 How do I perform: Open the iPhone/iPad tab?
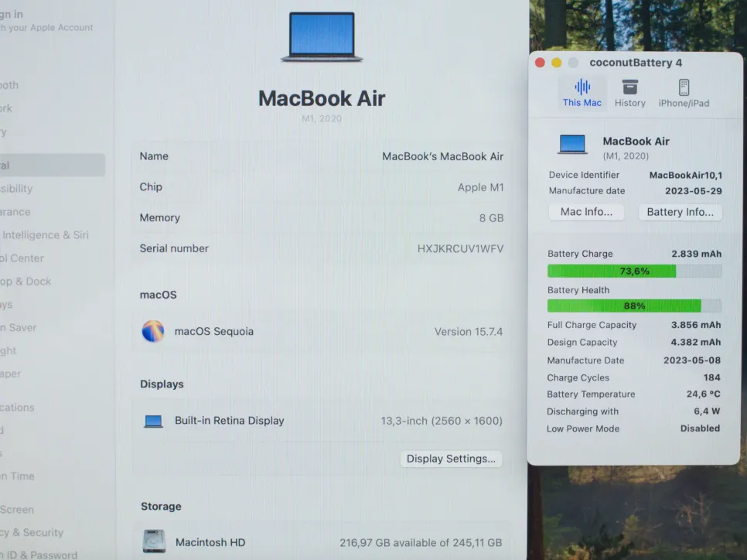point(684,93)
